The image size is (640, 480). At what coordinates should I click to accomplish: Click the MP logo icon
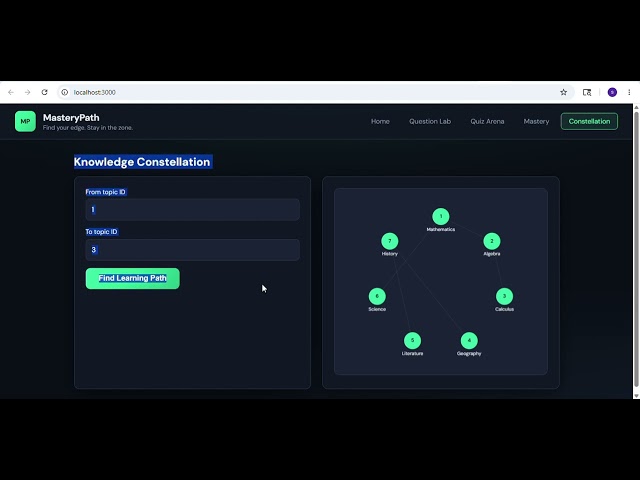coord(25,121)
